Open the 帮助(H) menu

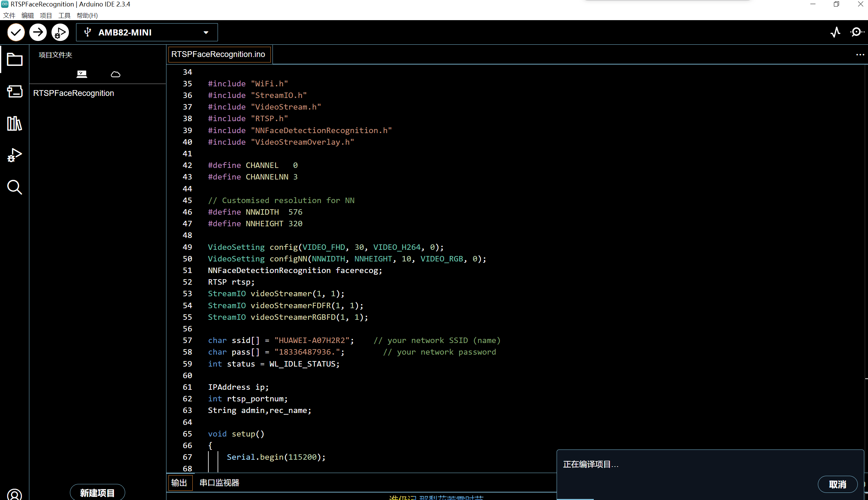tap(87, 15)
